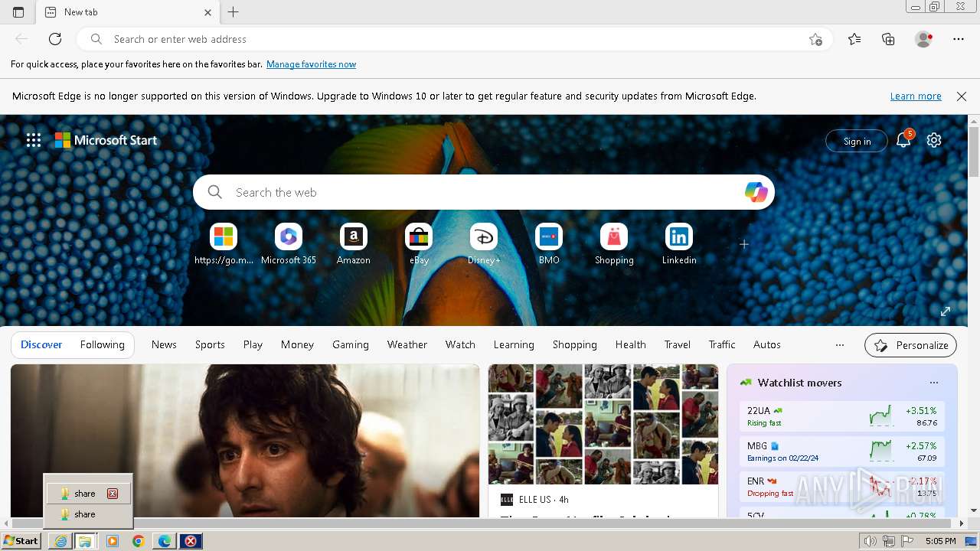This screenshot has width=980, height=551.
Task: Open the Weather category
Action: click(407, 345)
